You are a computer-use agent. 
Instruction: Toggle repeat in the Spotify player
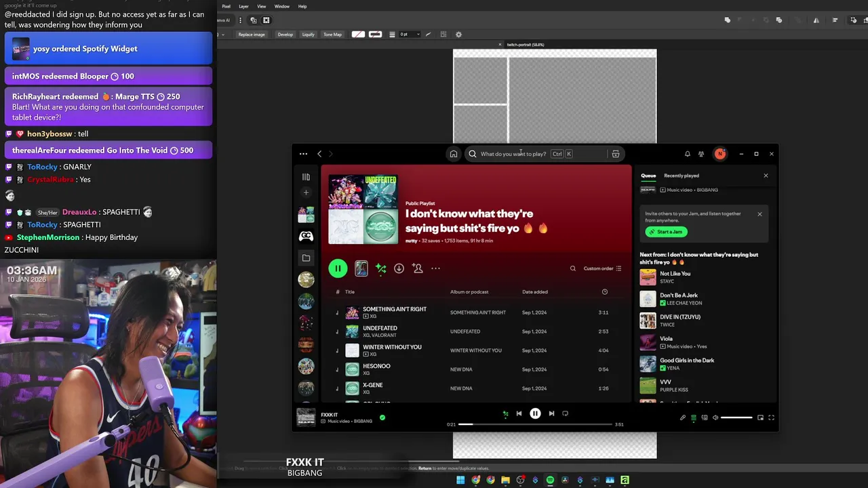[x=566, y=413]
